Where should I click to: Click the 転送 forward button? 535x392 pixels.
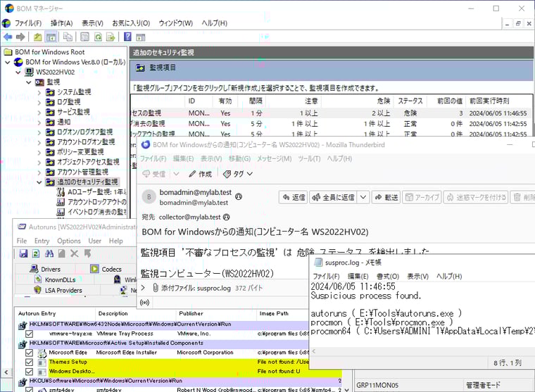[386, 197]
